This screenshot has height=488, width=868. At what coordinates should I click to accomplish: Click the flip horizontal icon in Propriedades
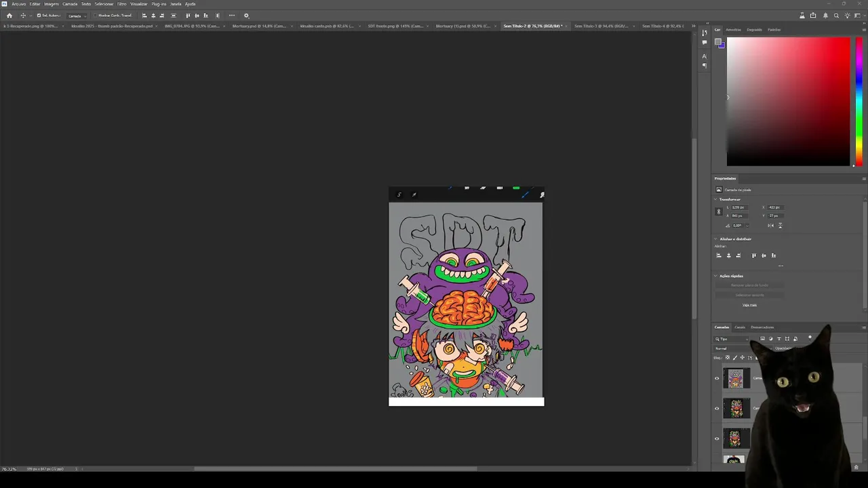[x=771, y=226]
